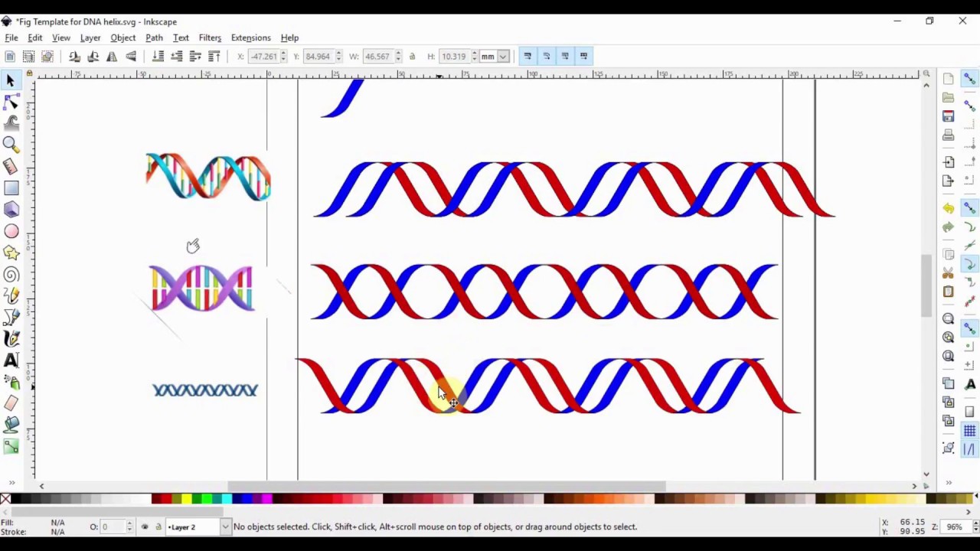Toggle scale rounded corners option
This screenshot has width=980, height=551.
click(x=546, y=56)
